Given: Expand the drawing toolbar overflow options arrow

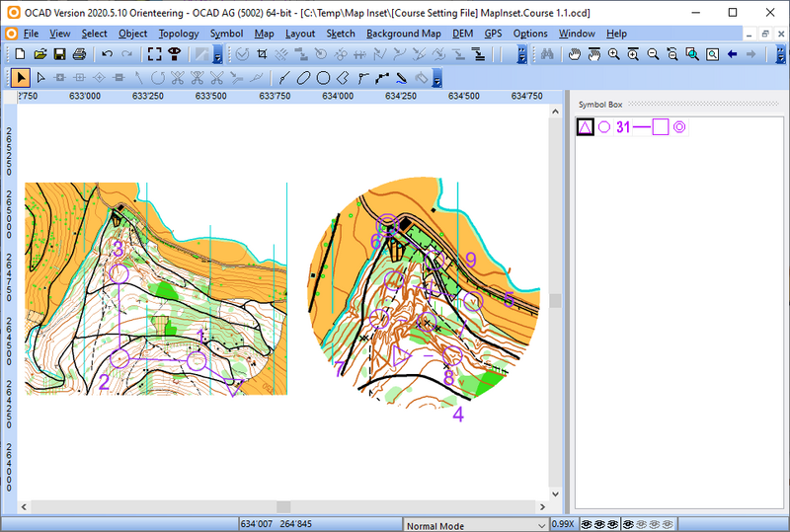Looking at the screenshot, I should (x=436, y=78).
